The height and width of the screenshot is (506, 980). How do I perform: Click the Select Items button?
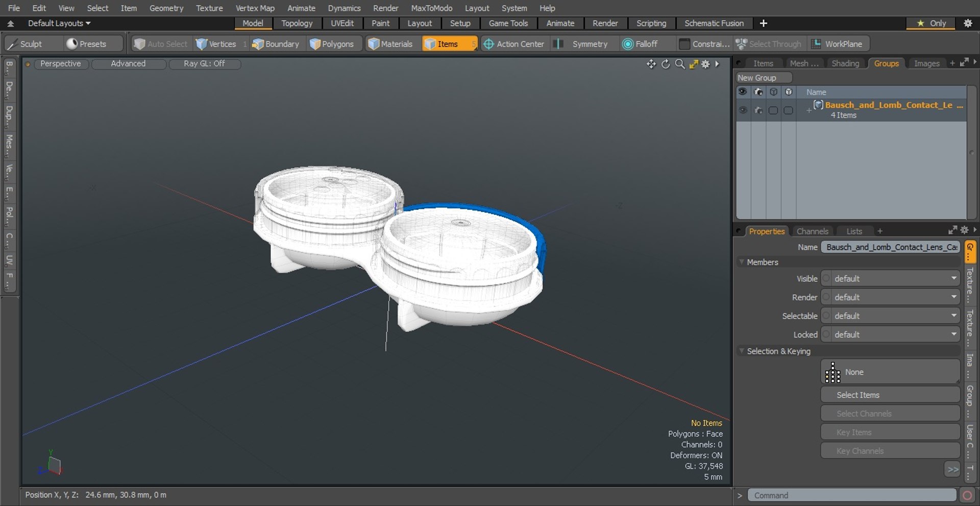click(x=890, y=395)
